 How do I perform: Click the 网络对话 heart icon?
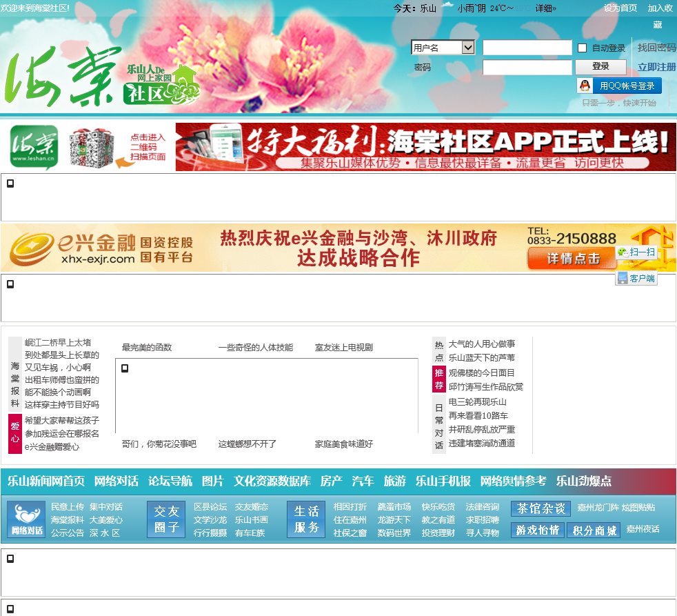pyautogui.click(x=26, y=519)
